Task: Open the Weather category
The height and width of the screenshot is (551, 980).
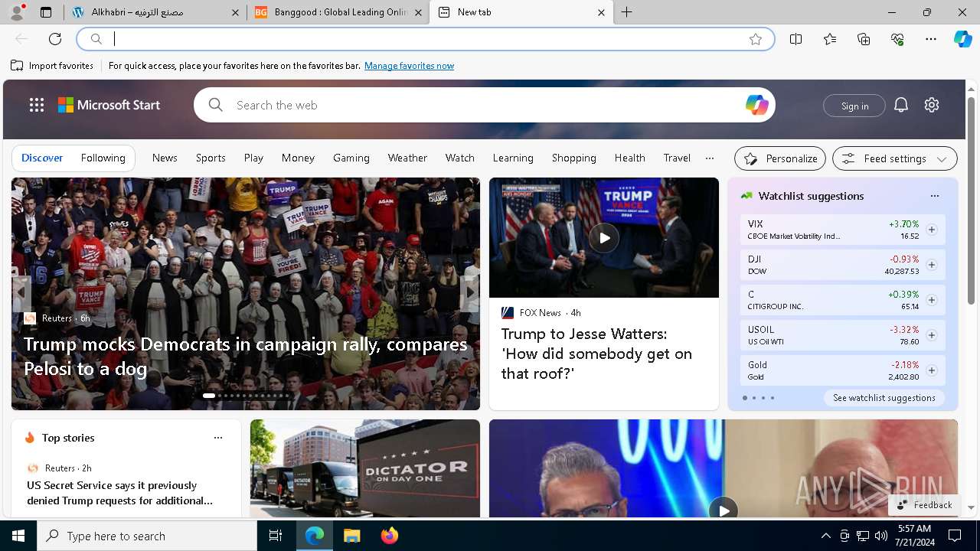Action: (x=407, y=158)
